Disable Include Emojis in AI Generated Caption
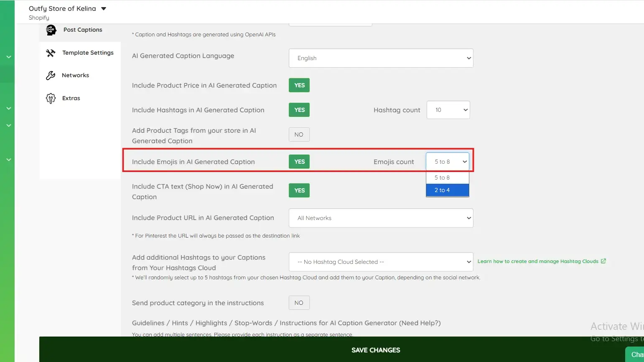The width and height of the screenshot is (644, 362). [x=299, y=162]
